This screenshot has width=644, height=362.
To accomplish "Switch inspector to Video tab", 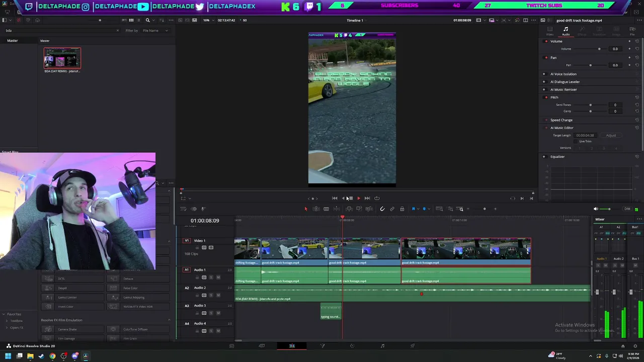I will coord(550,31).
